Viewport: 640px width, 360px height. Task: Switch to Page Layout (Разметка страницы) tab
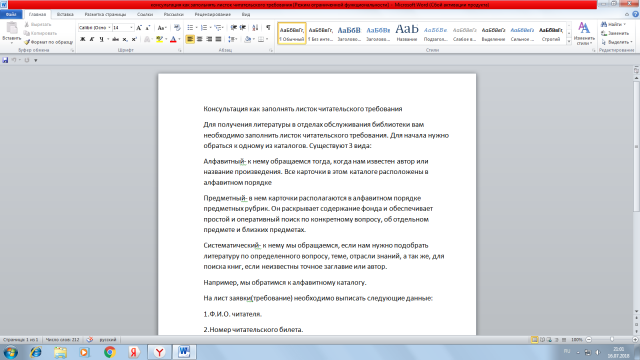click(x=105, y=14)
